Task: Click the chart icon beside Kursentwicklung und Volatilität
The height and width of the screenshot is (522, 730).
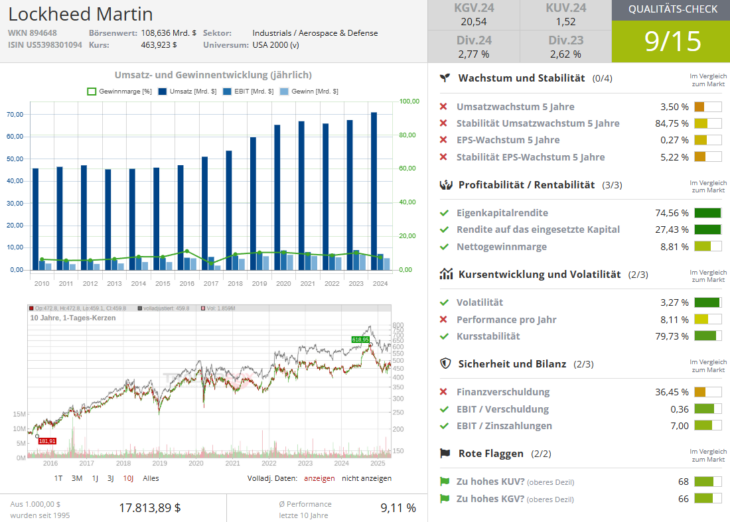Action: coord(446,274)
